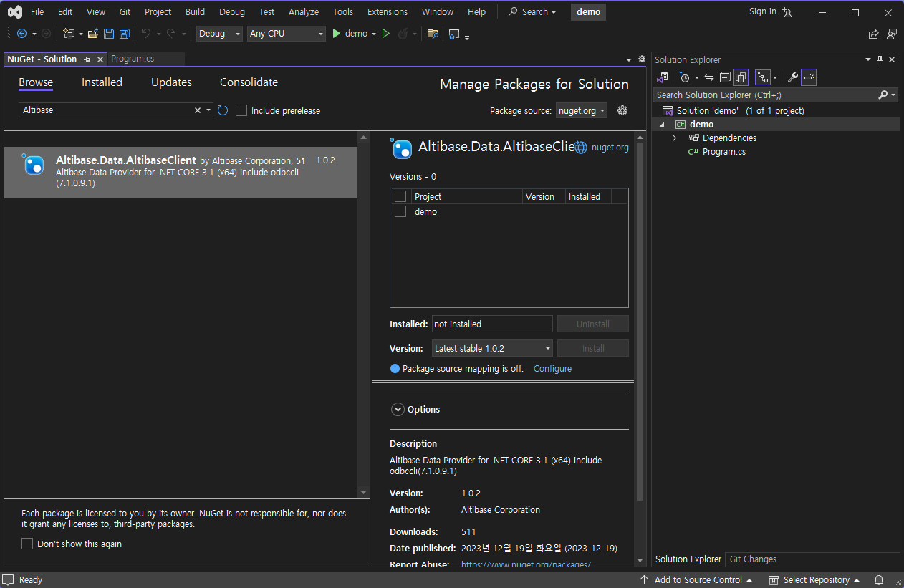
Task: Open the notifications bell in status bar
Action: 879,579
